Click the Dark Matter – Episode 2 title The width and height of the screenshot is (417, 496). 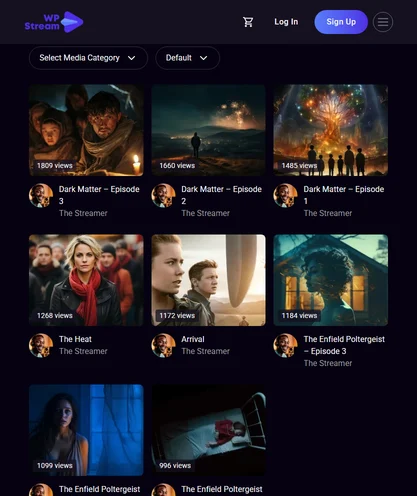click(221, 195)
